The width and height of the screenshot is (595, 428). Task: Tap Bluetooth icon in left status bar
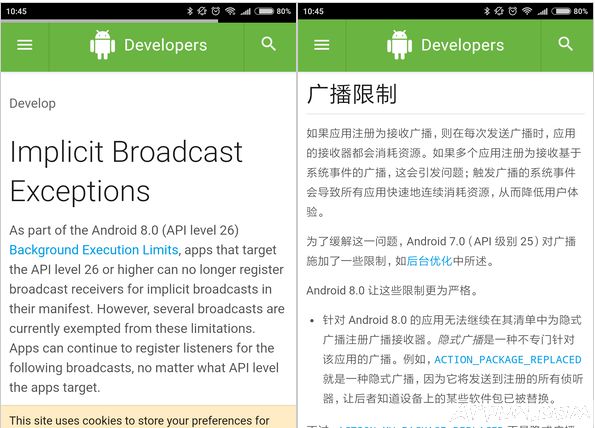click(190, 11)
